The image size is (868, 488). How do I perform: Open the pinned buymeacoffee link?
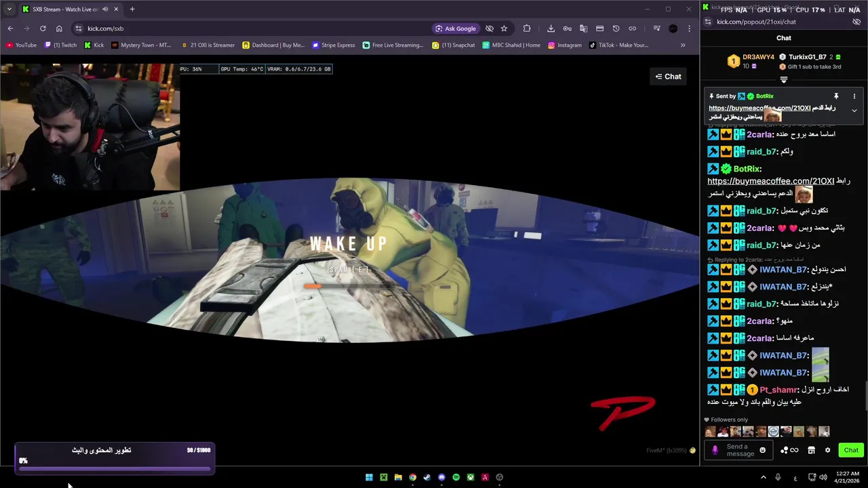click(x=759, y=108)
